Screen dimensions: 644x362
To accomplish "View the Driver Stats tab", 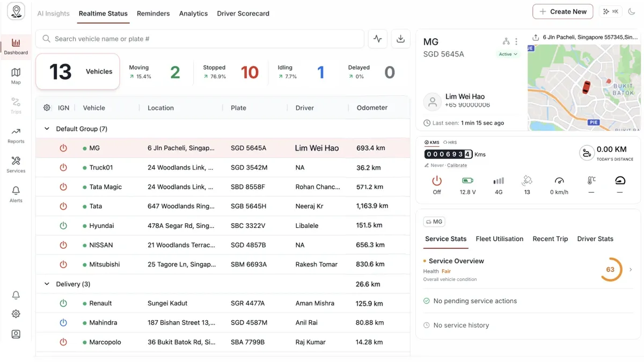I will coord(595,239).
